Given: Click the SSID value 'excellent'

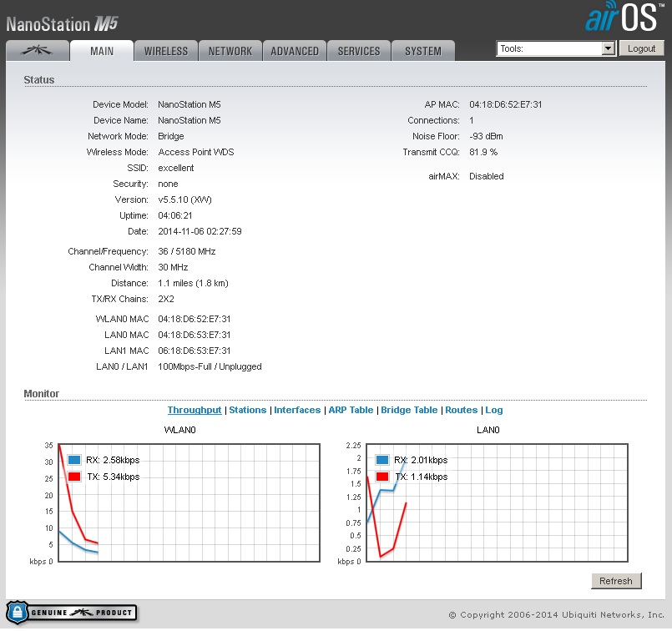Looking at the screenshot, I should (x=175, y=168).
